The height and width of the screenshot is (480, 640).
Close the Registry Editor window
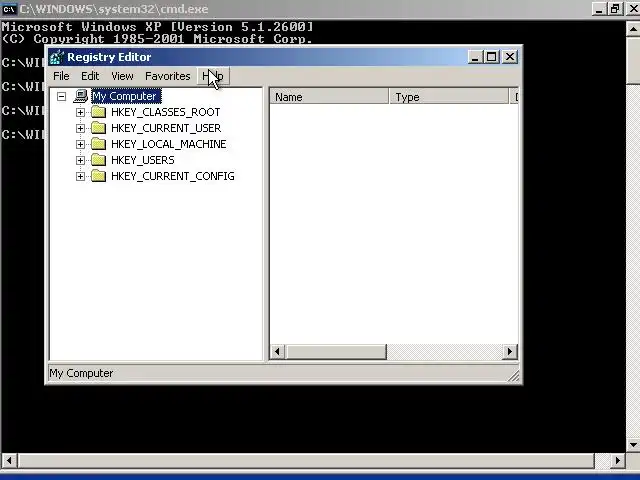click(510, 57)
